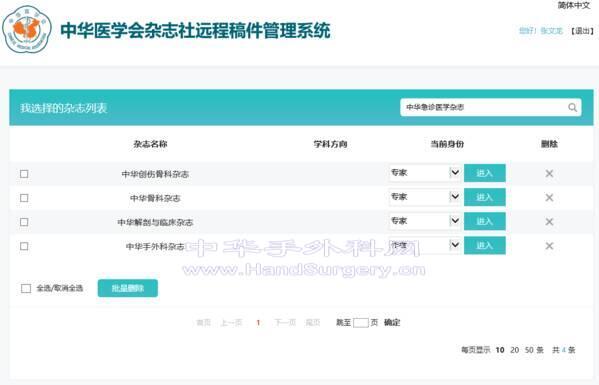Image resolution: width=599 pixels, height=385 pixels.
Task: Click 进入 for 中华手外科杂志
Action: (x=485, y=245)
